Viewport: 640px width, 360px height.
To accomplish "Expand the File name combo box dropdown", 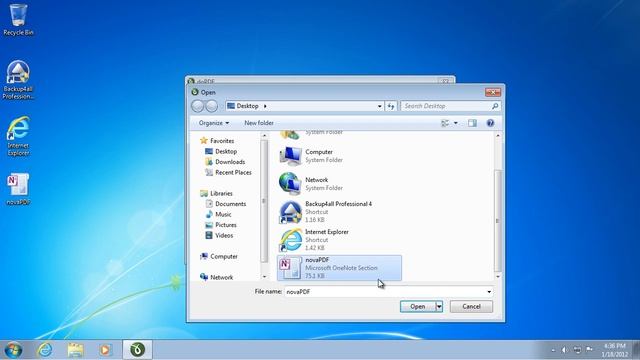I will click(x=489, y=292).
